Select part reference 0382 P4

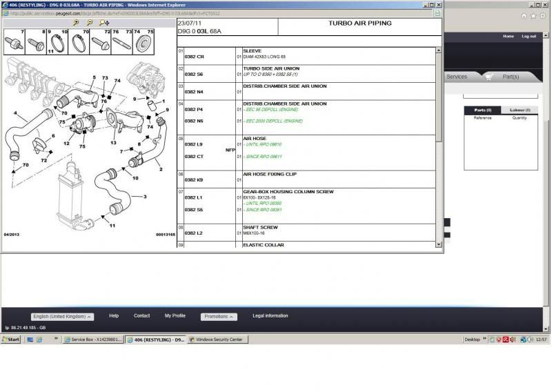pos(194,110)
